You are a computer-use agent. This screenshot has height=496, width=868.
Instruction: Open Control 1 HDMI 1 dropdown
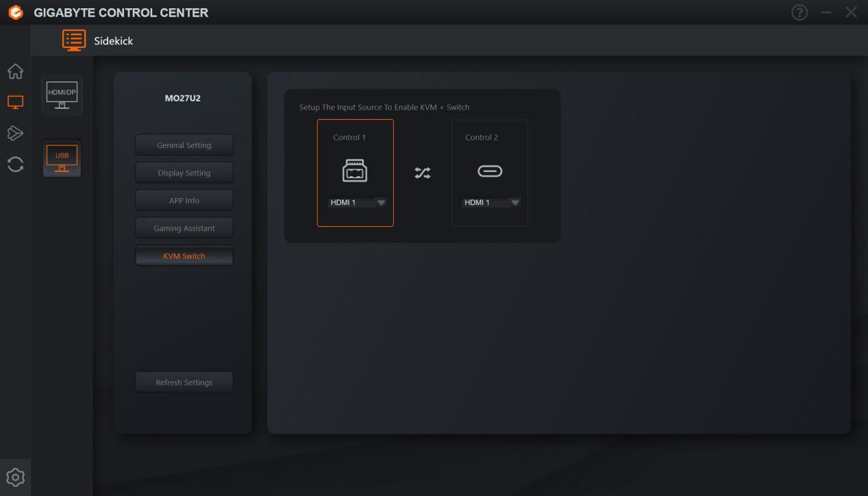point(358,202)
